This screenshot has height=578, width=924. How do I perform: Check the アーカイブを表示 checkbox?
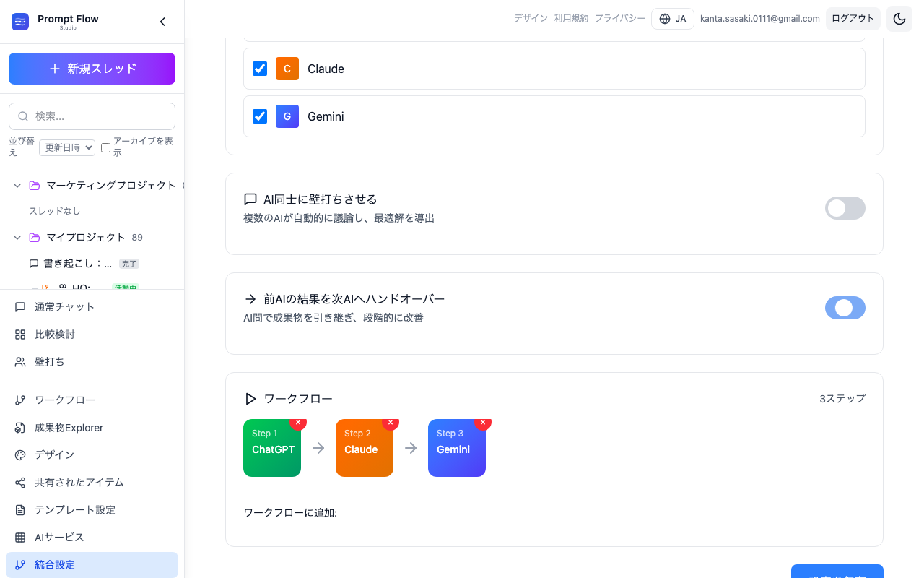pyautogui.click(x=105, y=147)
